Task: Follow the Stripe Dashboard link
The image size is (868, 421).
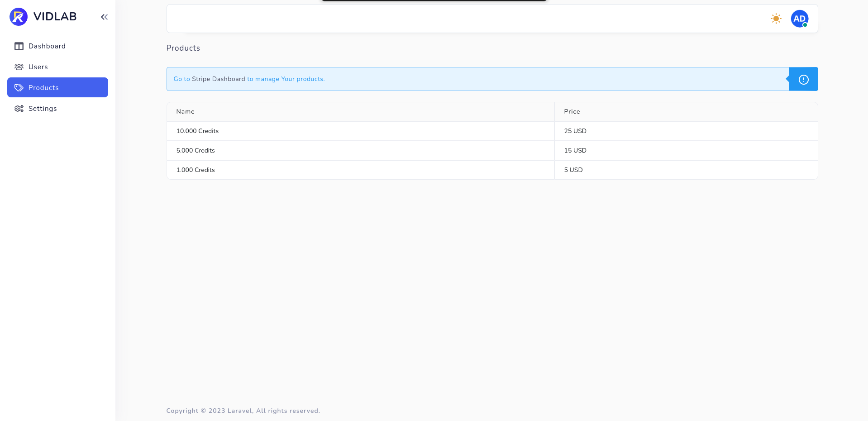Action: [x=219, y=79]
